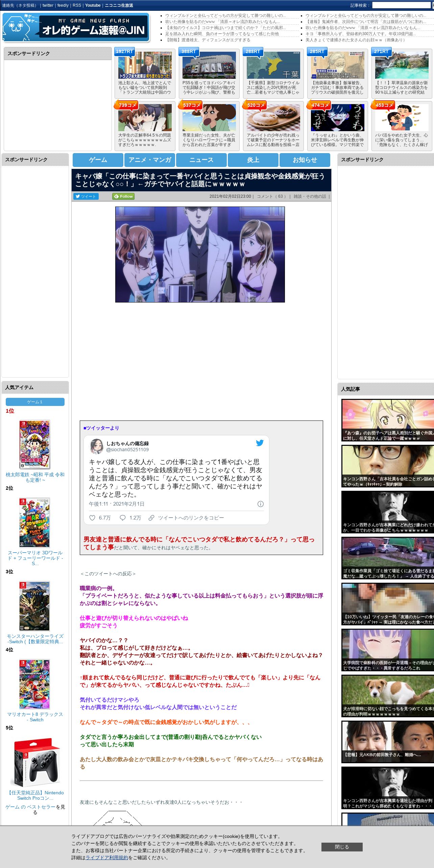
Task: Open the スーパーマリオ 3Dワールド product link
Action: pyautogui.click(x=35, y=558)
